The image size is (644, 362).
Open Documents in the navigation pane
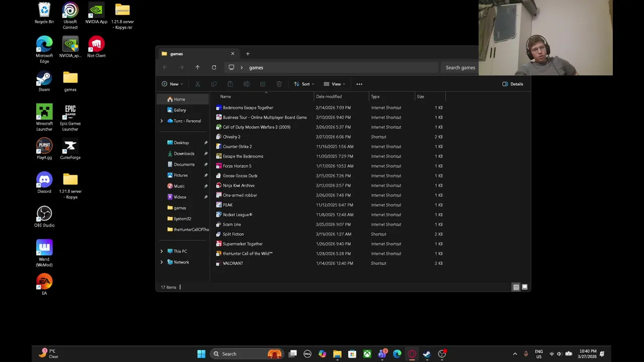(x=183, y=164)
